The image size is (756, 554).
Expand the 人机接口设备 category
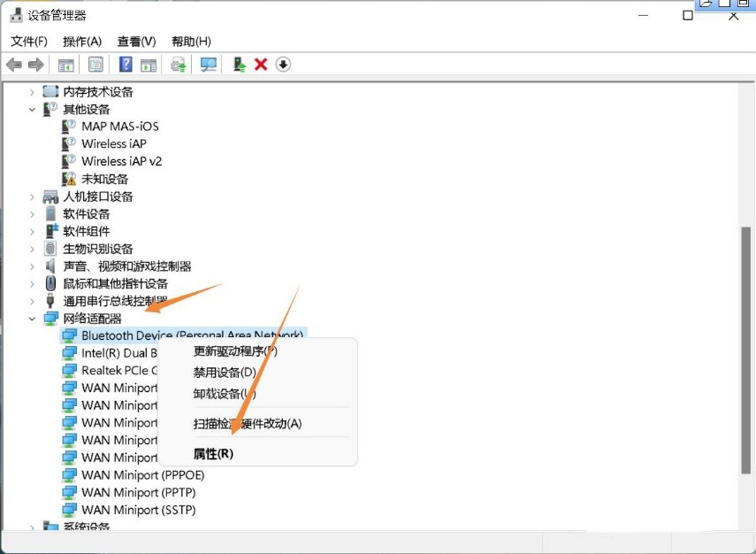33,196
